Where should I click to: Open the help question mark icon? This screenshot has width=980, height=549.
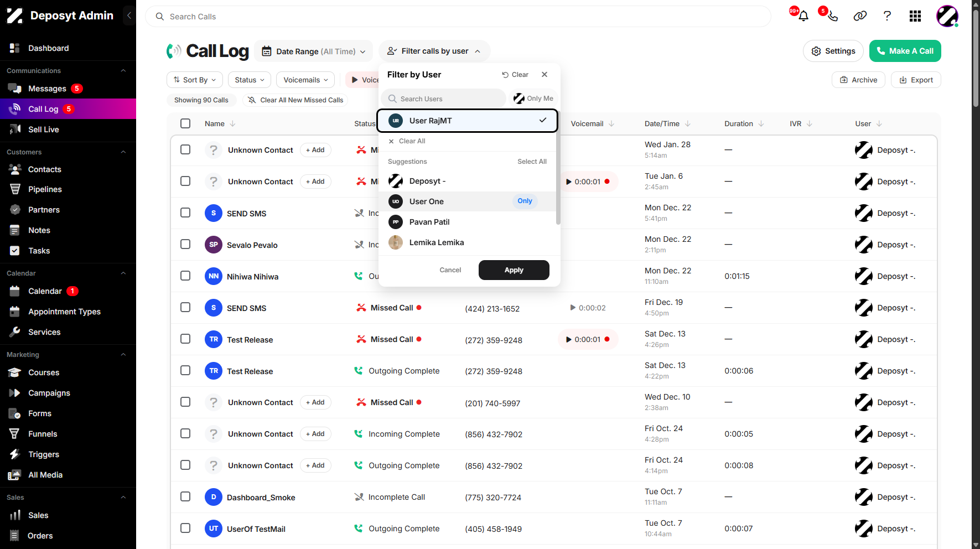(887, 16)
